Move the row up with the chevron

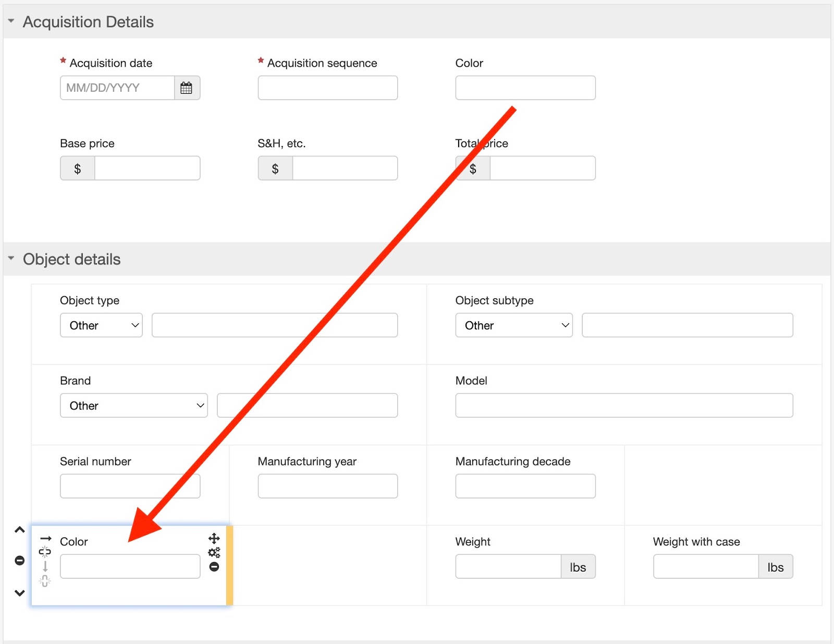coord(20,530)
